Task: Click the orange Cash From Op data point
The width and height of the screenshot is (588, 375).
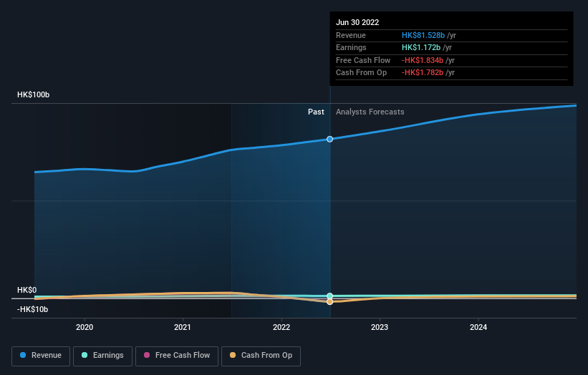Action: click(x=329, y=301)
